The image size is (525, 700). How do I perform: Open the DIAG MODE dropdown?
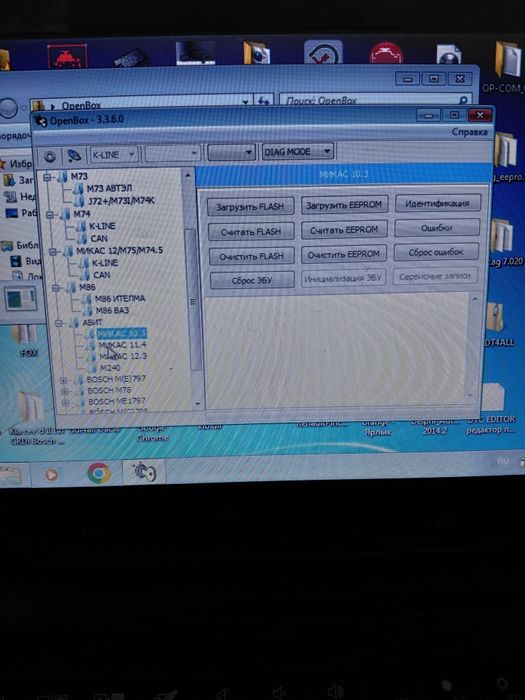click(x=298, y=151)
